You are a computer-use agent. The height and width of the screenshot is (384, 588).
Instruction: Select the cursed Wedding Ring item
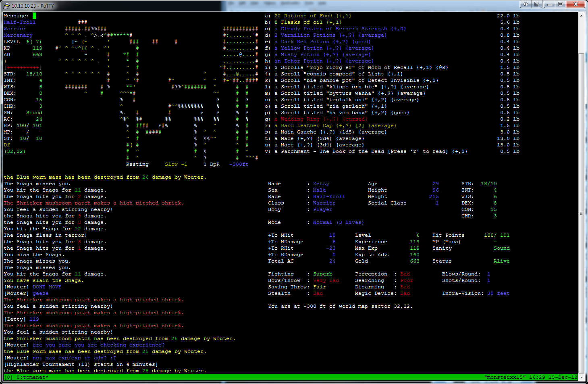point(320,119)
